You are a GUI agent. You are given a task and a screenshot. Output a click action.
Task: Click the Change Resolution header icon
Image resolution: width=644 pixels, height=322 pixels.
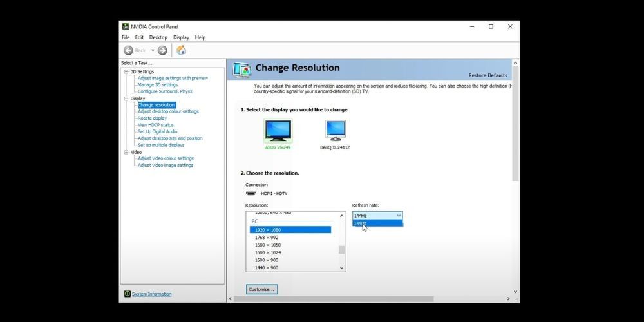tap(242, 69)
